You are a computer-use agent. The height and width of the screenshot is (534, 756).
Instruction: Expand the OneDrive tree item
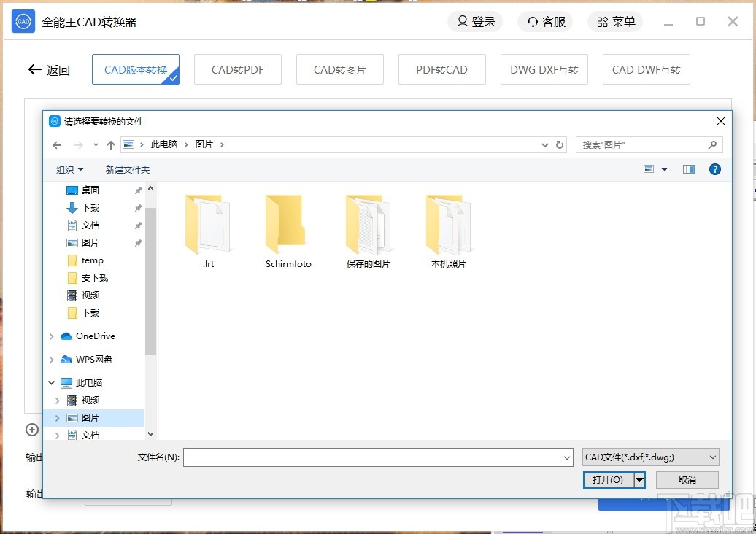coord(51,336)
